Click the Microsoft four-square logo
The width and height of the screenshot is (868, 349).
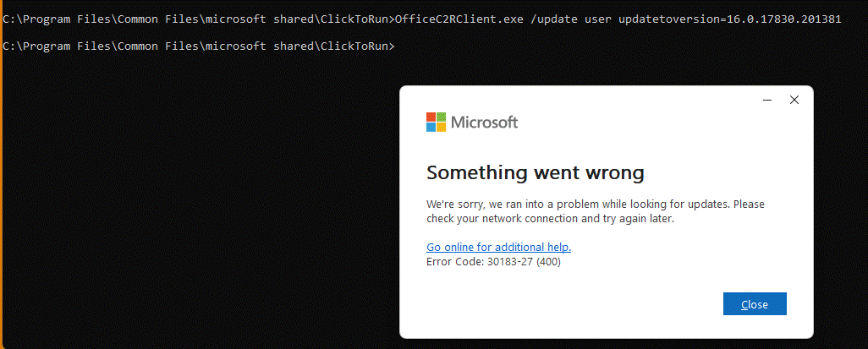[x=436, y=122]
